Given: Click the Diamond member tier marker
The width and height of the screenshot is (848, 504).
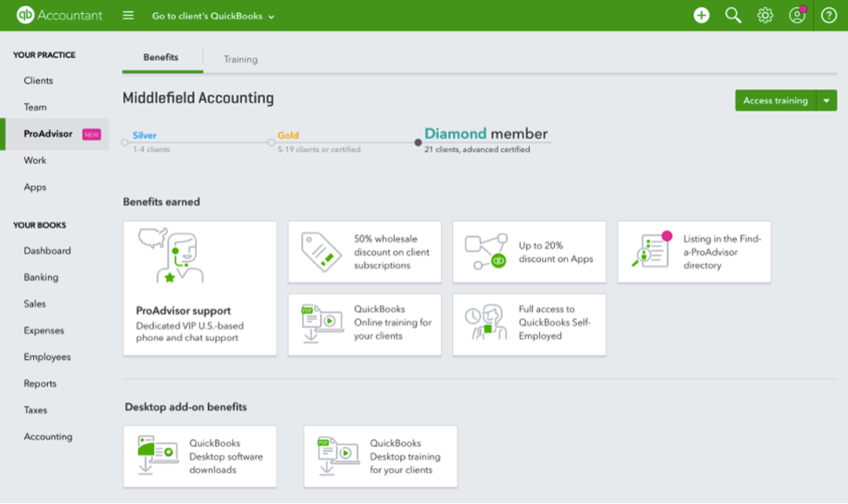Looking at the screenshot, I should tap(417, 143).
